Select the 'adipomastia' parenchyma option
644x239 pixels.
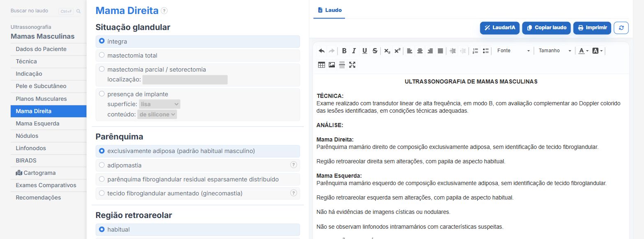coord(102,165)
